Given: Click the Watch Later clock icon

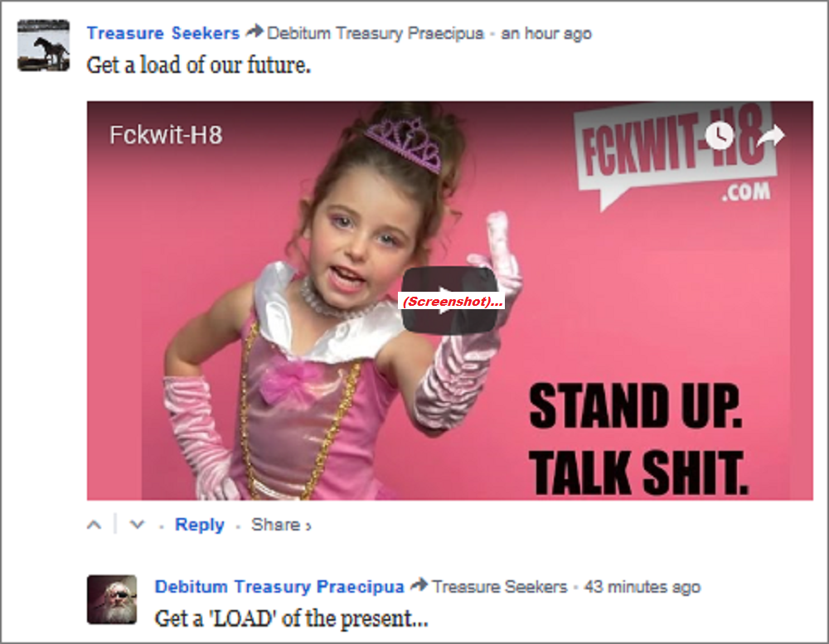Looking at the screenshot, I should click(x=720, y=135).
